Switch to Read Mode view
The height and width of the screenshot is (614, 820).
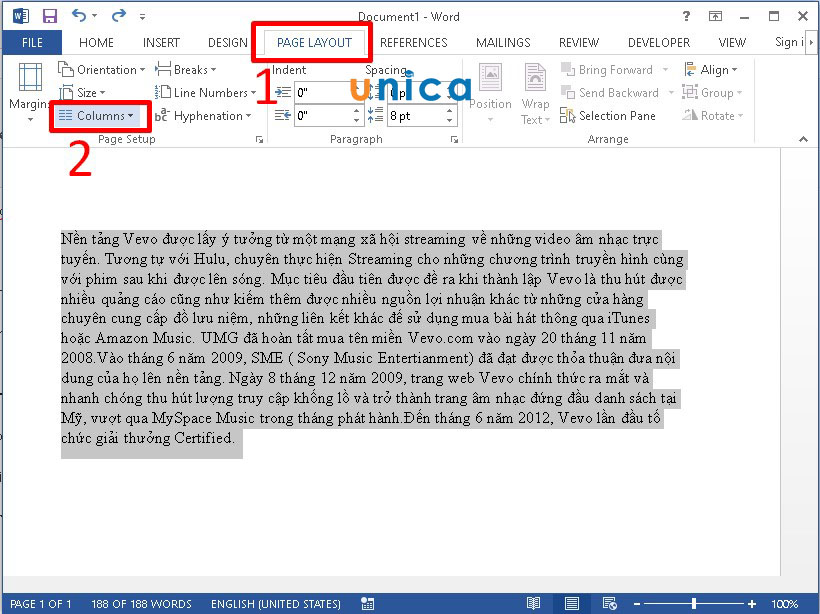click(533, 604)
